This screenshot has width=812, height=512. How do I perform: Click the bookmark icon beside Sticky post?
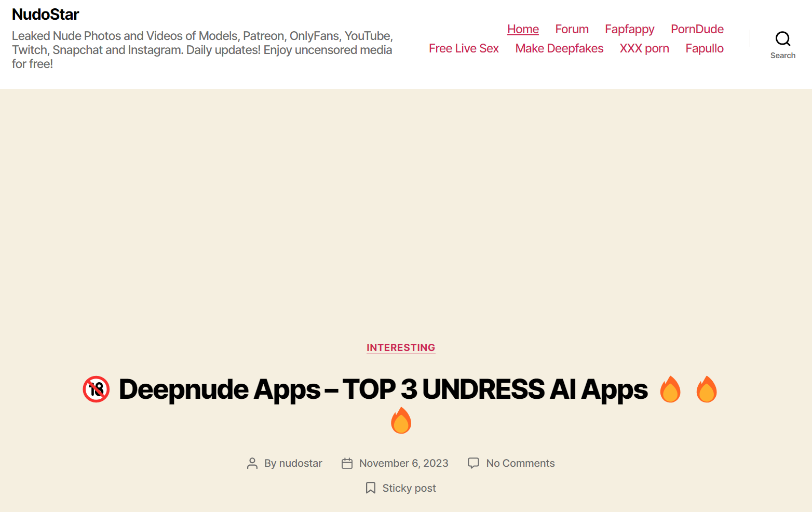click(x=371, y=488)
